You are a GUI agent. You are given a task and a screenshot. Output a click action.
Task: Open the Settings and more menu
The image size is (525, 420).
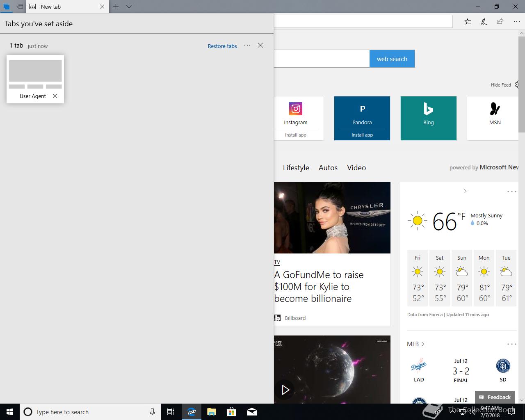516,21
